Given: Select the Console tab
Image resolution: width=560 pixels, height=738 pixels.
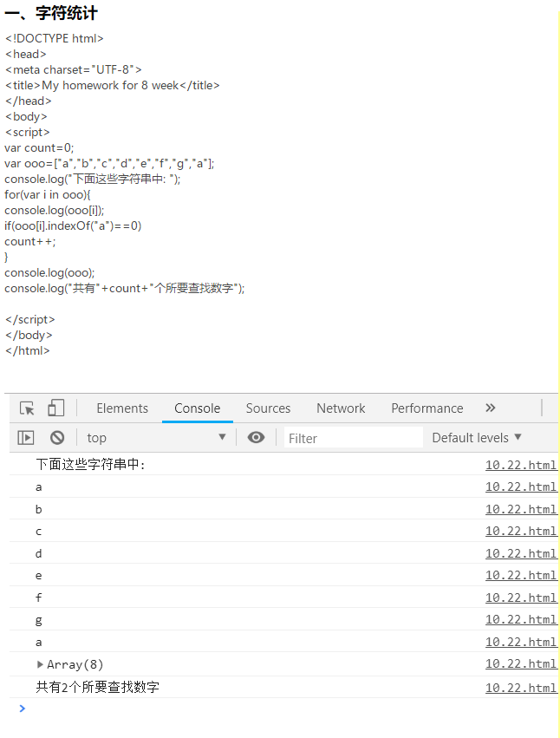Looking at the screenshot, I should 197,408.
